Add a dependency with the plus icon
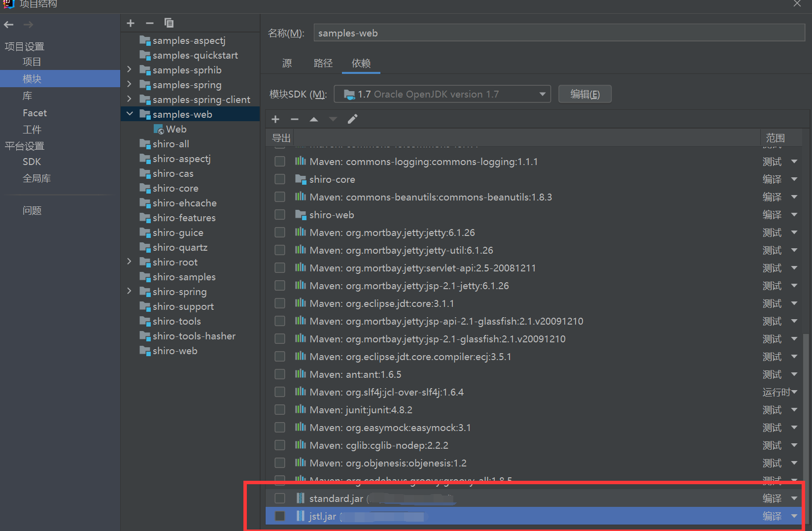812x531 pixels. pyautogui.click(x=275, y=119)
